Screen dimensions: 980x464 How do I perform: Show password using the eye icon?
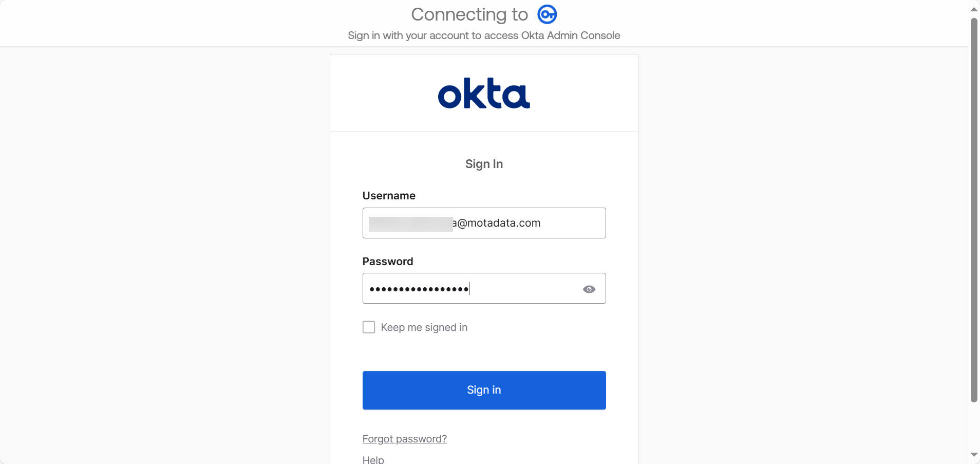[x=589, y=289]
